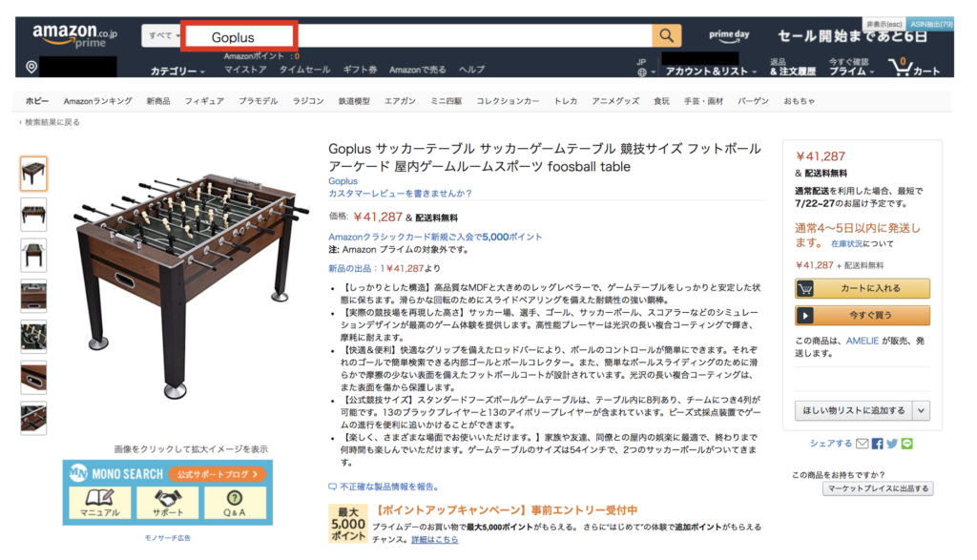Click the 公式サポートブログ button
977x560 pixels.
pyautogui.click(x=217, y=474)
